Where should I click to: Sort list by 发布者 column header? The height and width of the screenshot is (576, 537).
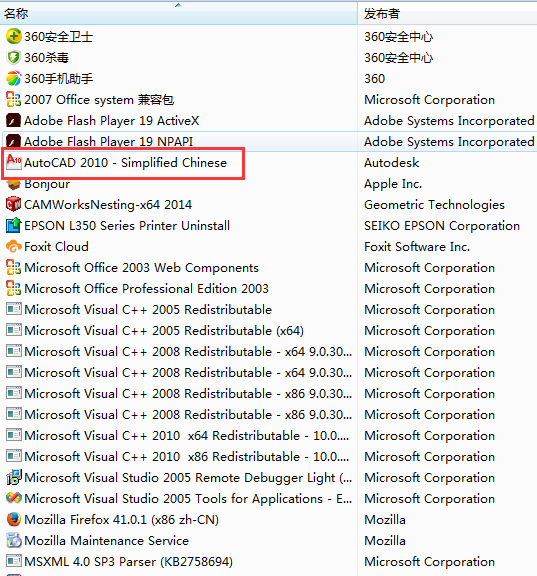point(447,13)
